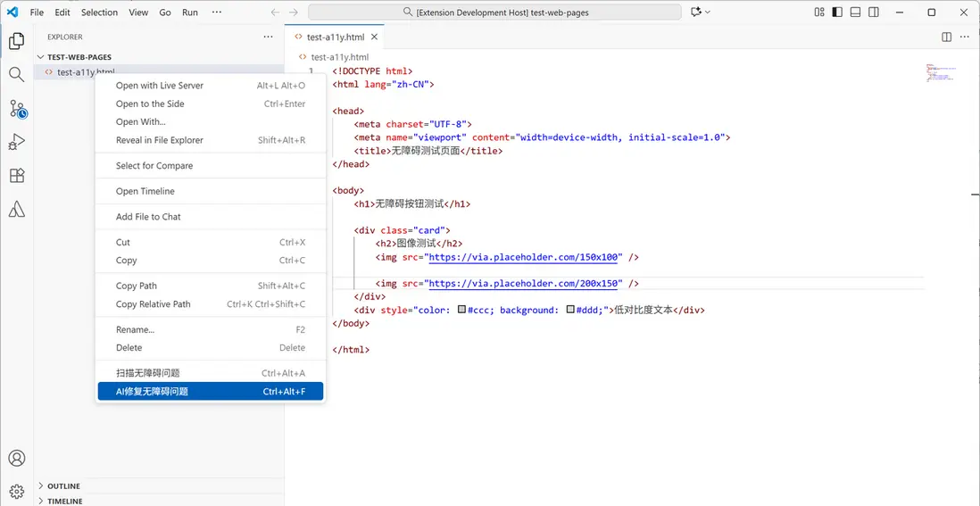
Task: Click the #ccc color swatch in code
Action: [461, 311]
